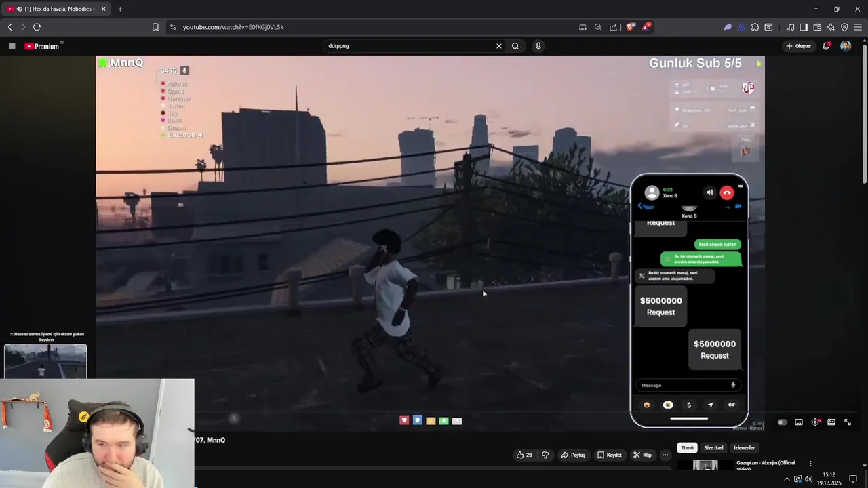Open the YouTube guide menu
The width and height of the screenshot is (868, 488).
pos(12,46)
